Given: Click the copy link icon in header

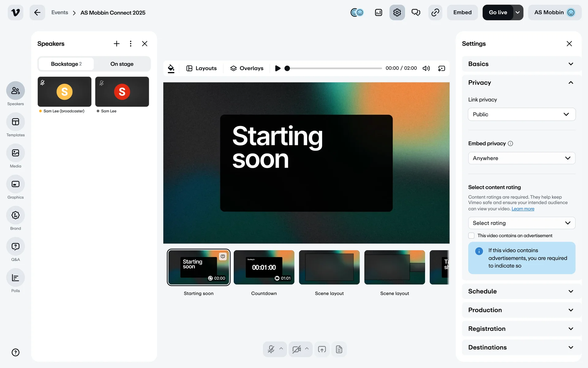Looking at the screenshot, I should point(435,13).
